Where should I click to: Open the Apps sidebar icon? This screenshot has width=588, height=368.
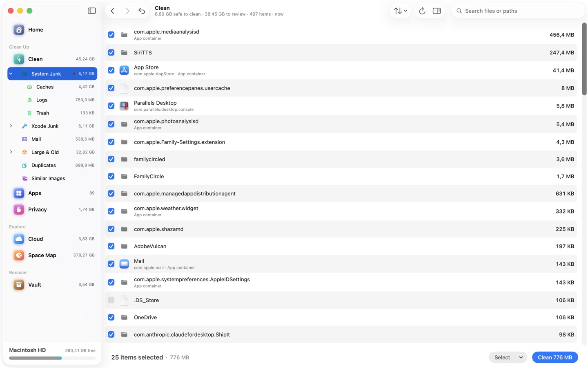(19, 193)
